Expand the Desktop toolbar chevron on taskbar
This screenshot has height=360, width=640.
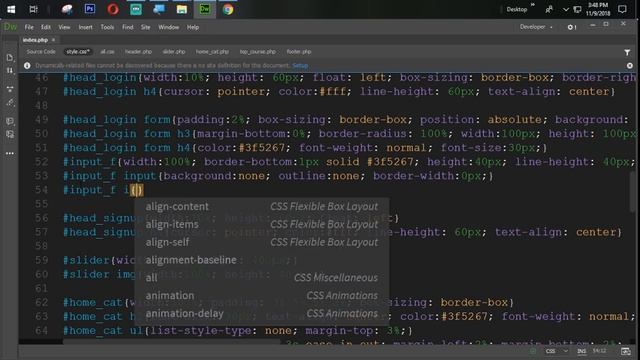click(x=533, y=5)
